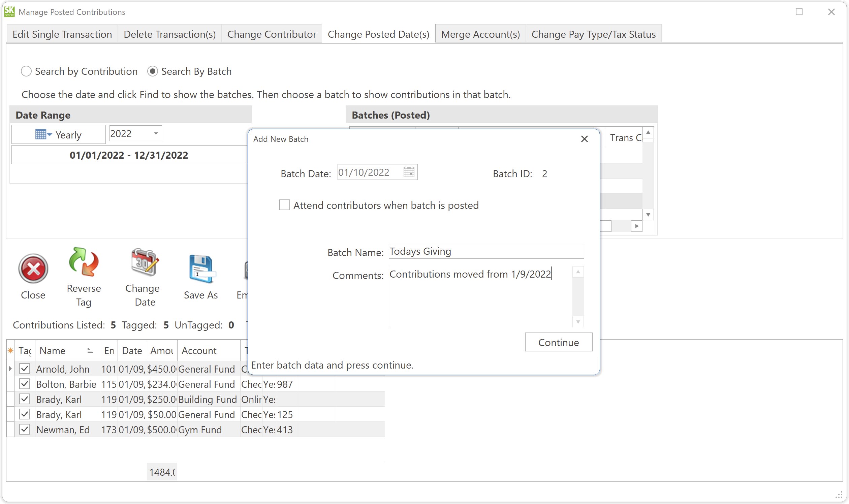The image size is (849, 504).
Task: Uncheck the tag checkbox for Newman, Ed
Action: click(x=25, y=429)
